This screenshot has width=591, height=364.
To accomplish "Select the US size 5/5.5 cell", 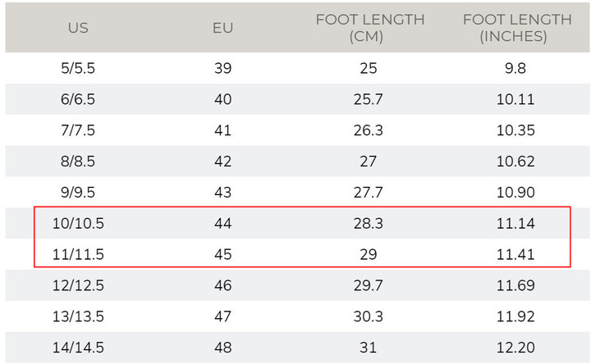I will [78, 68].
